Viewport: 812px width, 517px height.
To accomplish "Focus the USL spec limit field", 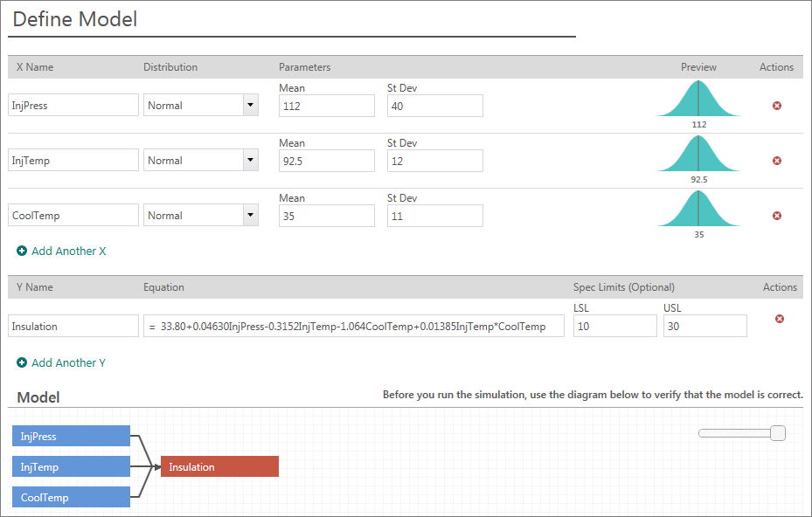I will coord(704,326).
